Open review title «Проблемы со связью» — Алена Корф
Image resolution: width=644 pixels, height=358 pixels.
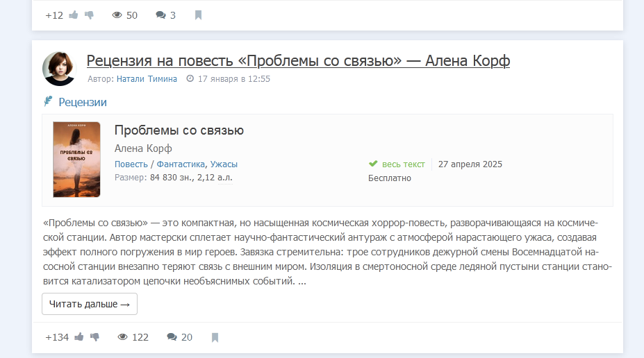298,61
